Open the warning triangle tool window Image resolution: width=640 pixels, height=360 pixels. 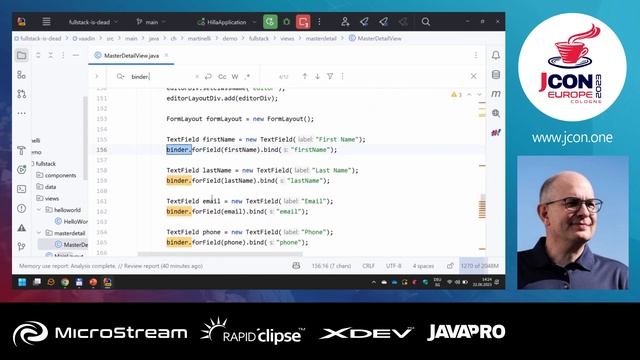(22, 227)
